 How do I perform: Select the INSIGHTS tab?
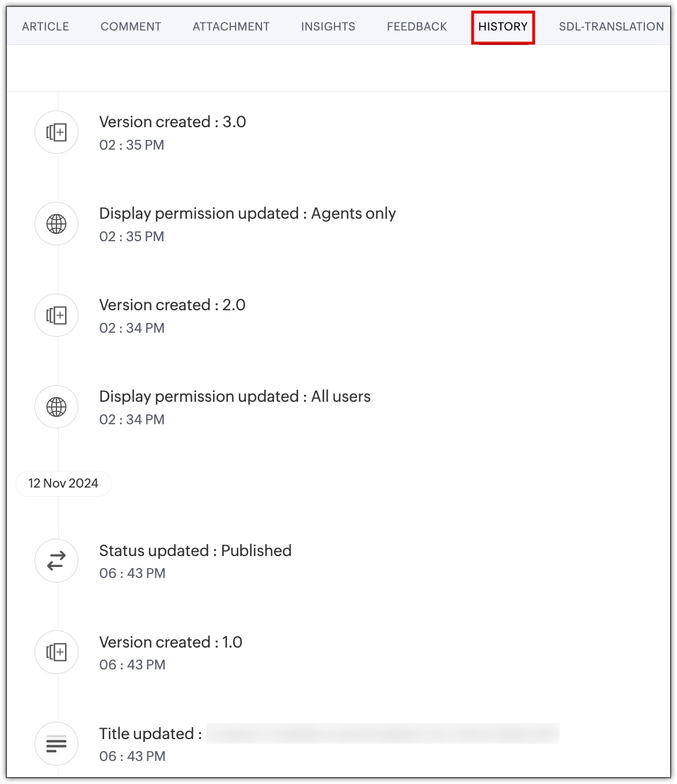[328, 26]
